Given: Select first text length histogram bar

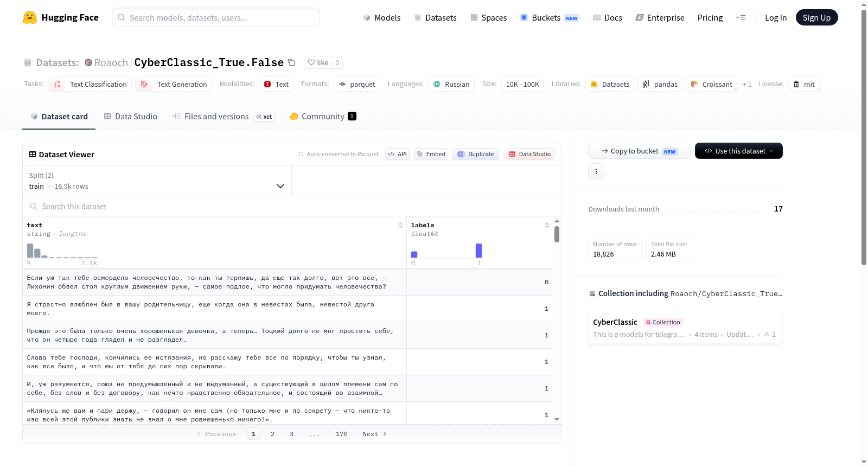Looking at the screenshot, I should [x=30, y=251].
